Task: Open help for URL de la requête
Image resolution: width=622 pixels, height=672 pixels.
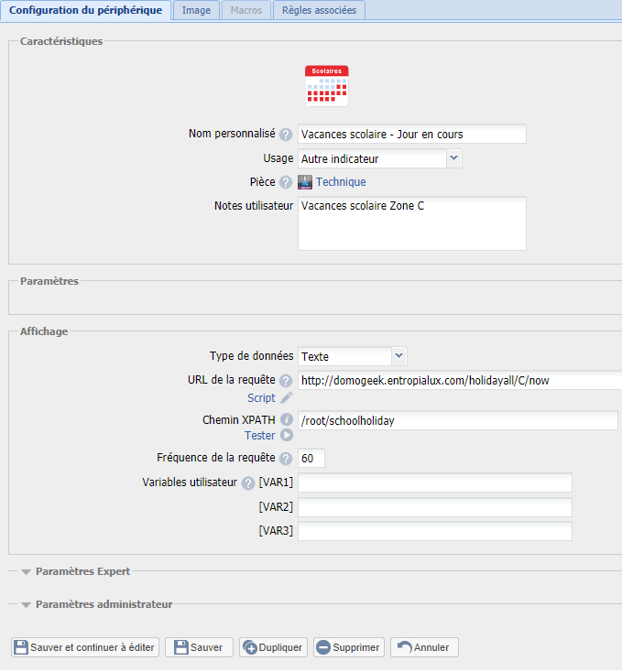Action: pos(286,381)
